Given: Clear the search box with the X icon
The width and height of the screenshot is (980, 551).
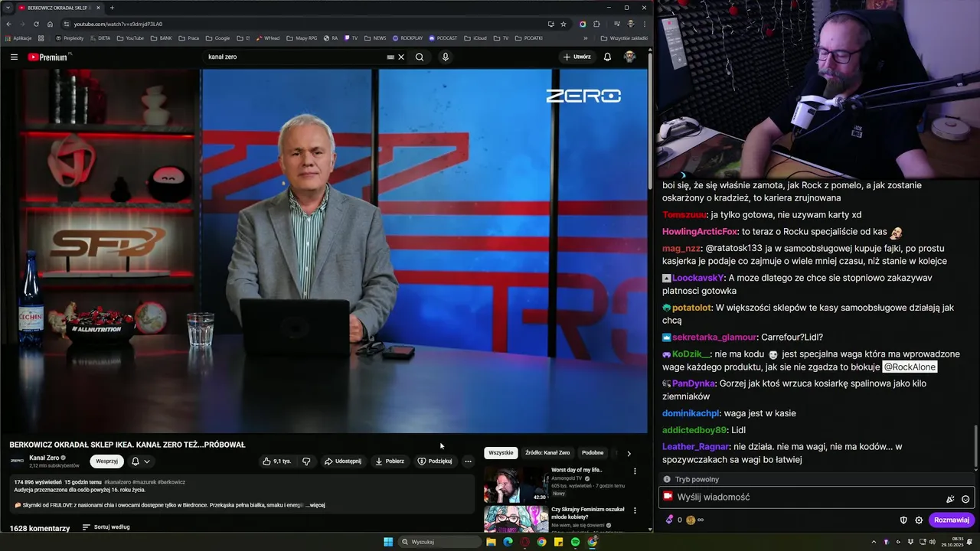Looking at the screenshot, I should click(401, 57).
